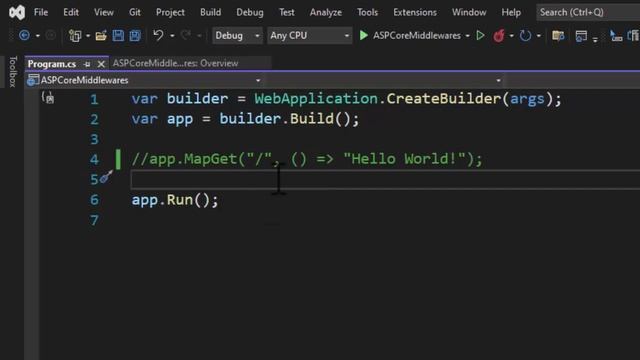
Task: Open the Analyze menu
Action: [x=326, y=13]
